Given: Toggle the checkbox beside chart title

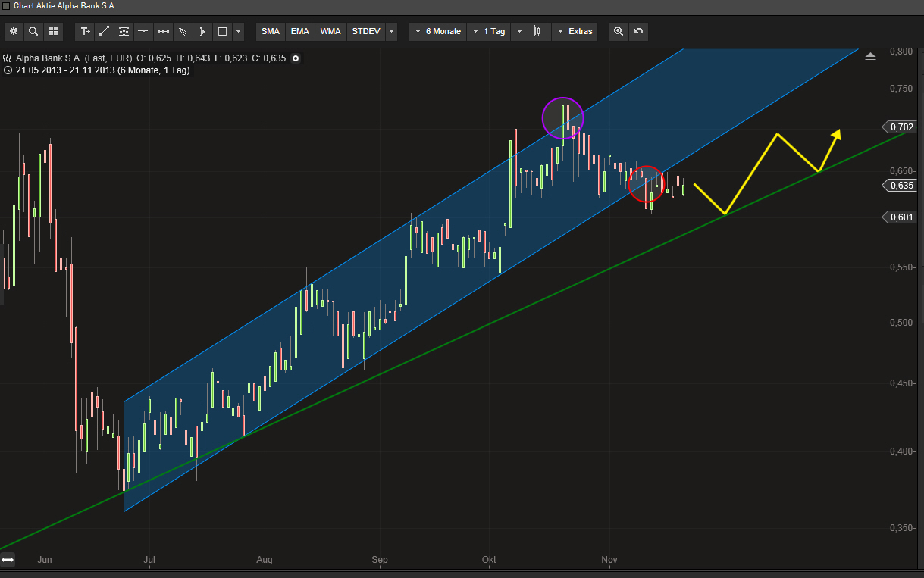Looking at the screenshot, I should (7, 5).
